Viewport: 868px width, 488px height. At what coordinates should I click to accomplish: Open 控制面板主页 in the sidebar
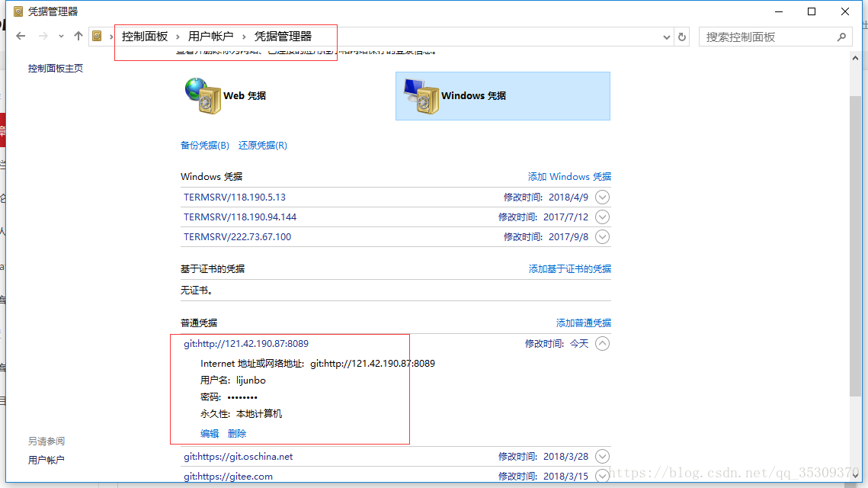56,68
